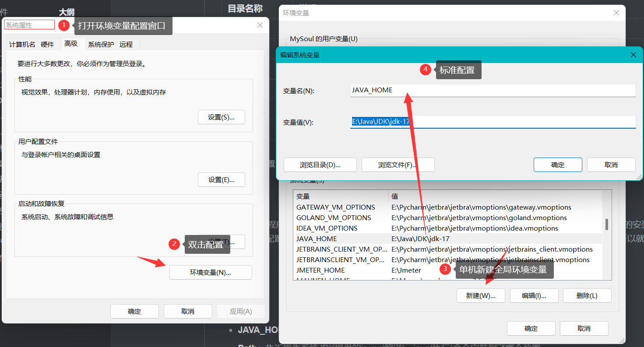Select the JETBRAINS_CLIENT_VM_OP... row
This screenshot has width=644, height=347.
click(448, 249)
